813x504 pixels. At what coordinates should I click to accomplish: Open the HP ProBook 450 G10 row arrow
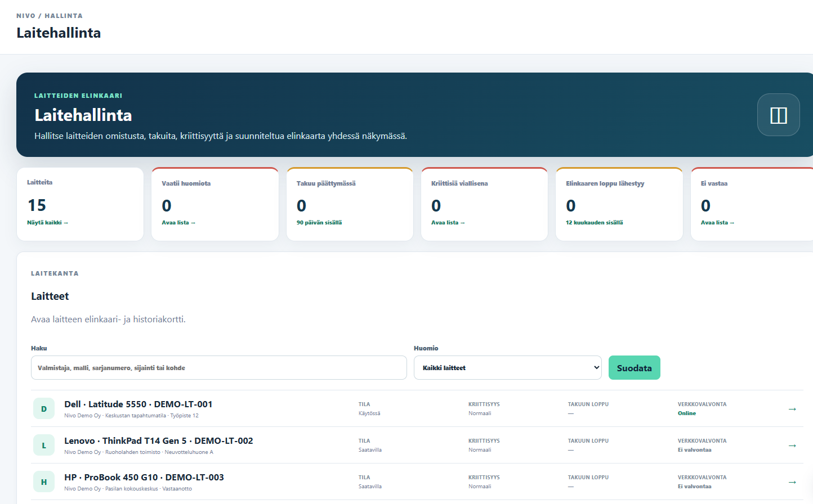[792, 482]
